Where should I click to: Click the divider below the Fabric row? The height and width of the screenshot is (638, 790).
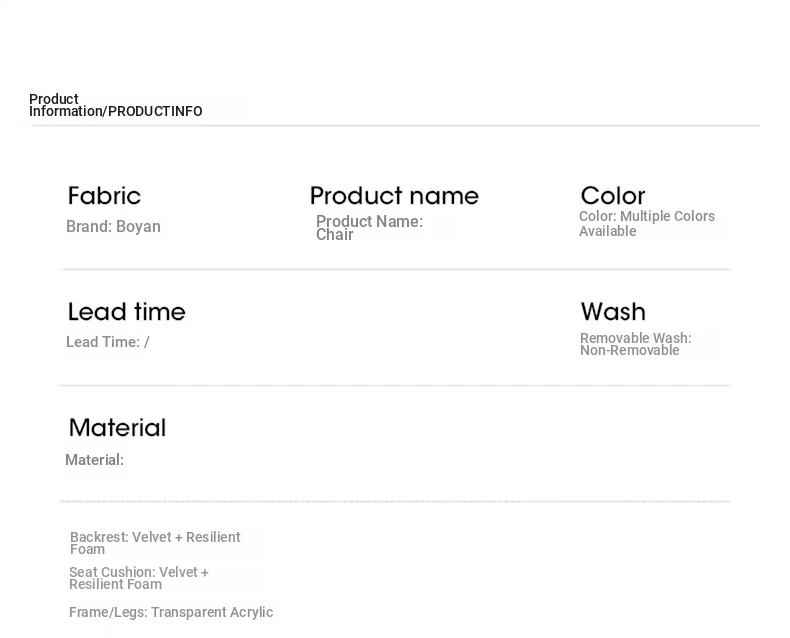coord(395,270)
